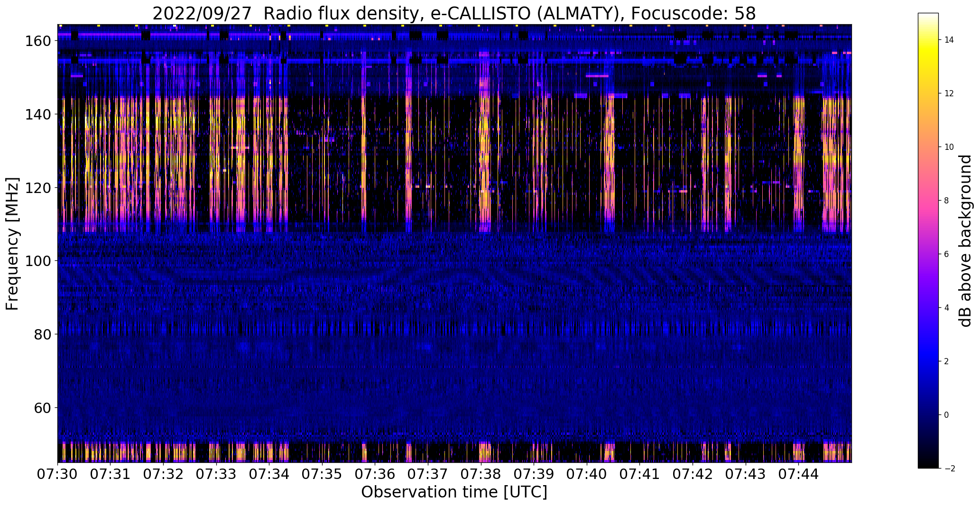Click the 07:38 time tick label
Viewport: 980px width, 506px height.
point(481,473)
